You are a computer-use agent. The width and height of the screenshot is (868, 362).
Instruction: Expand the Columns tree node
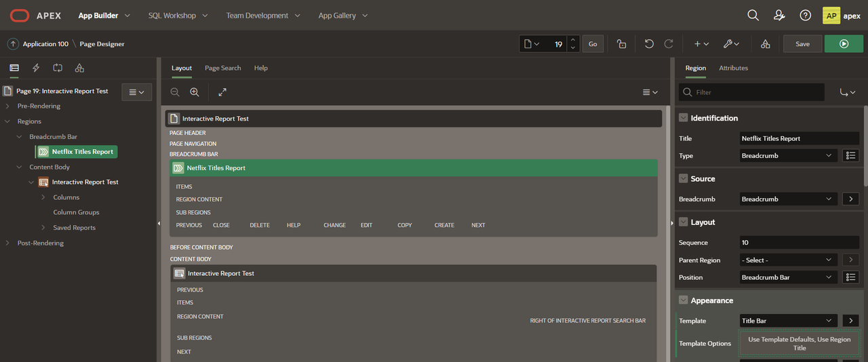click(x=43, y=197)
